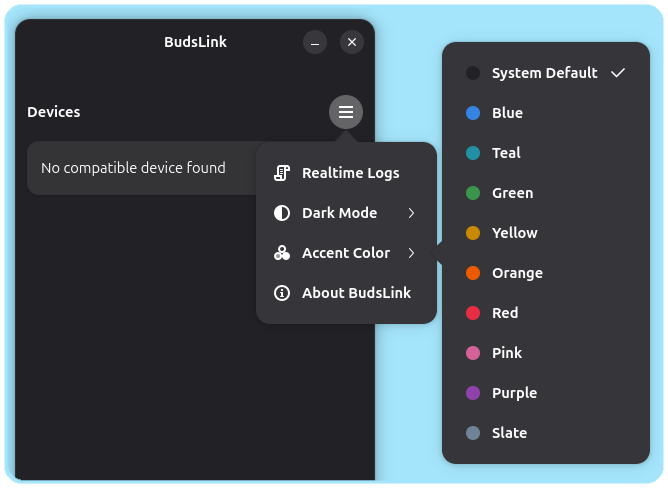Choose the Blue accent color
Screen dimensions: 668x489
point(507,113)
